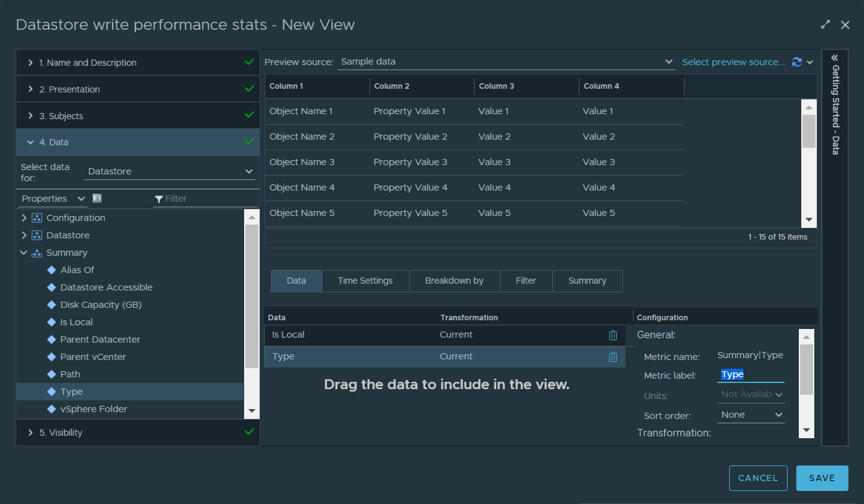
Task: Click the Select preview source link
Action: tap(734, 61)
